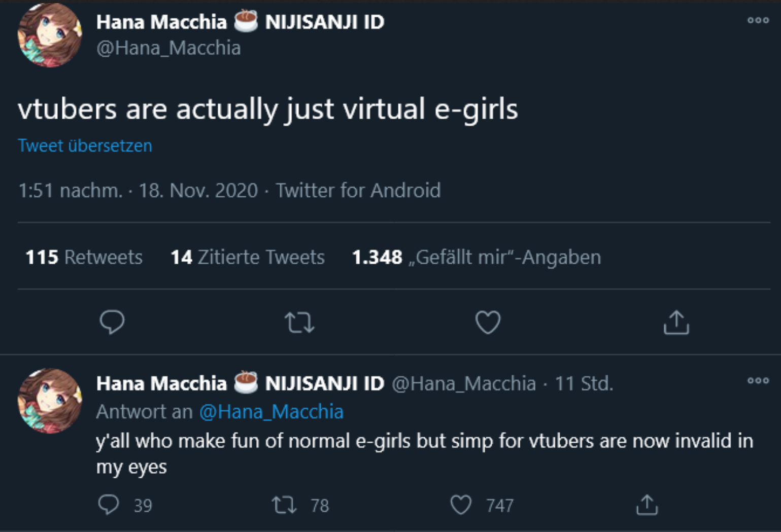Screen dimensions: 781x532
Task: View the 115 Retweets list
Action: point(84,257)
